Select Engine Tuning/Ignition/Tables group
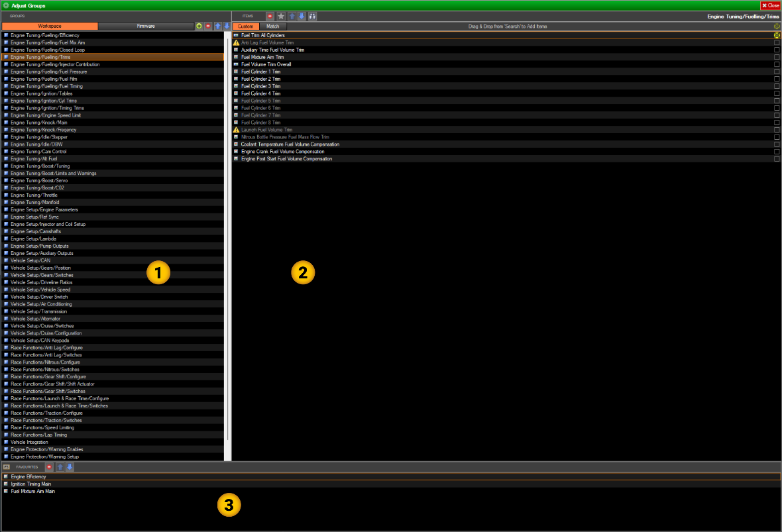The height and width of the screenshot is (532, 782). click(46, 93)
